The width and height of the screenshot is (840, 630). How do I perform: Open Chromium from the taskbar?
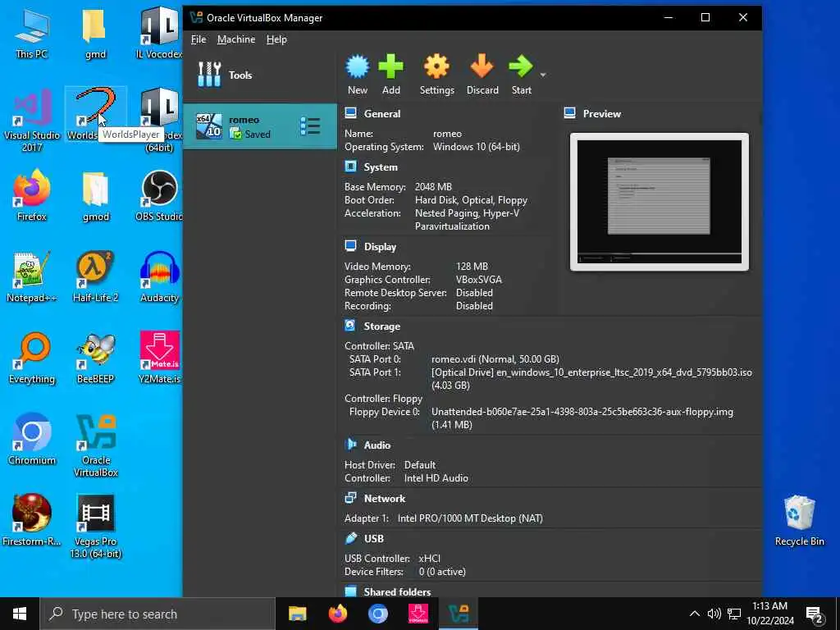377,614
